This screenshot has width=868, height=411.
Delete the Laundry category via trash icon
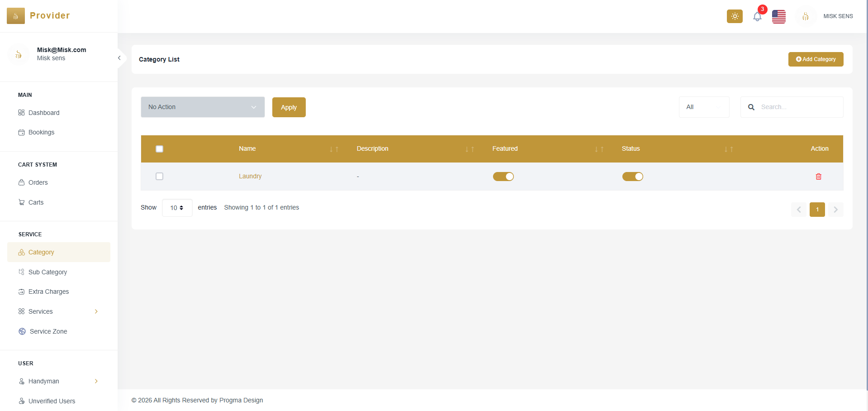pos(818,177)
